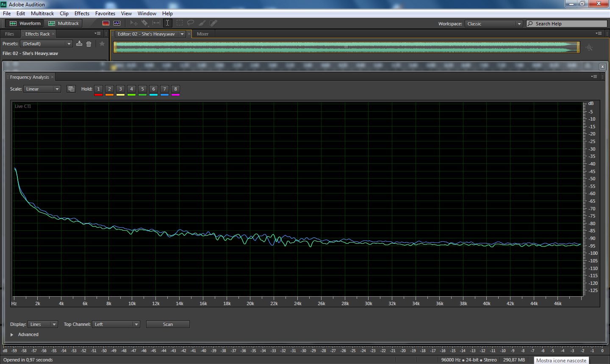
Task: Toggle Hold button 3
Action: tap(121, 89)
